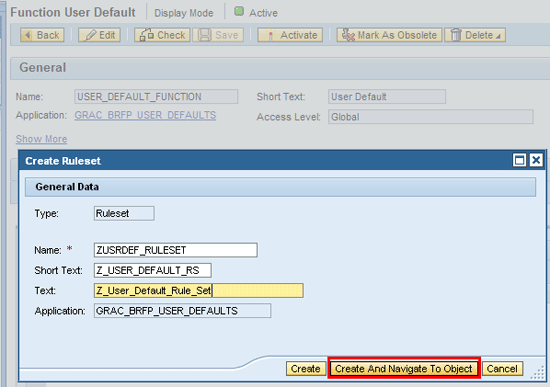This screenshot has height=387, width=550.
Task: Open the Delete dropdown button
Action: [475, 35]
